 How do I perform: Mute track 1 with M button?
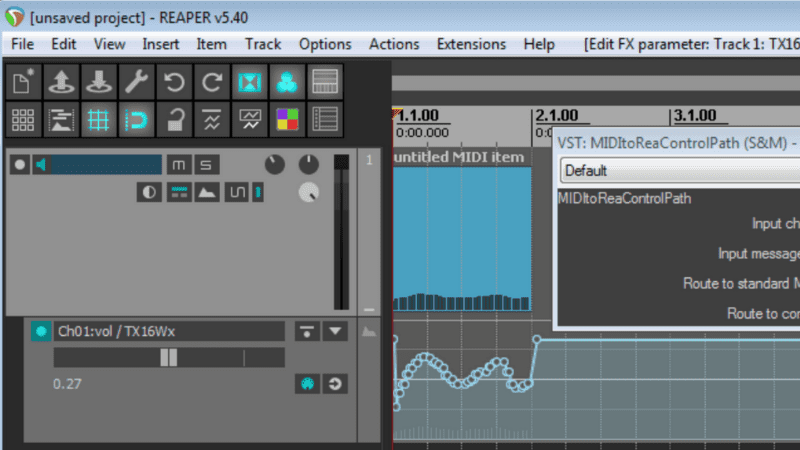(x=179, y=165)
